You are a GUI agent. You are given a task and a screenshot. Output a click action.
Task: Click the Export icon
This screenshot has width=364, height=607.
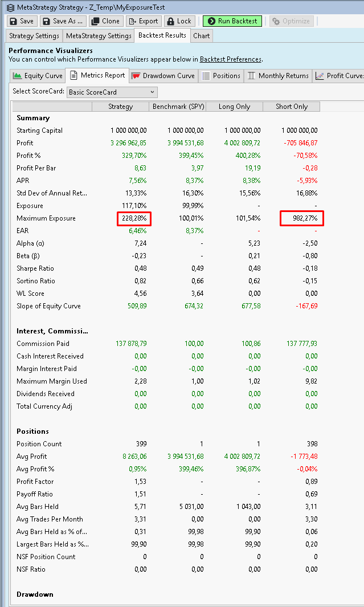pyautogui.click(x=132, y=21)
